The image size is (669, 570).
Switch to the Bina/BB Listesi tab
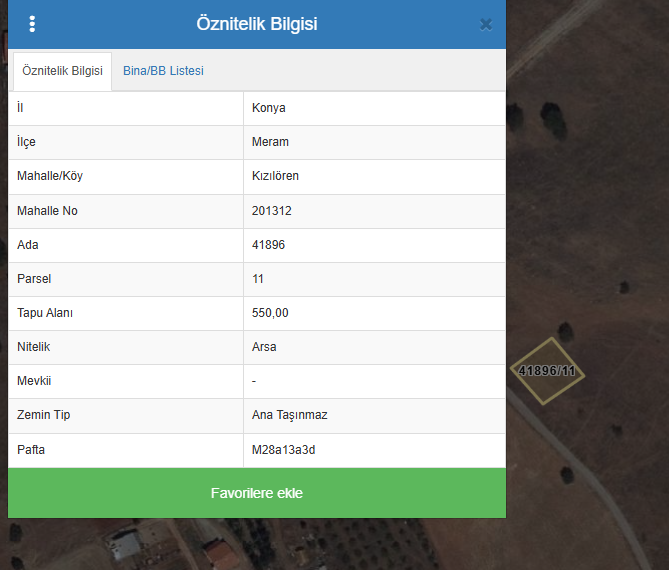(x=163, y=71)
